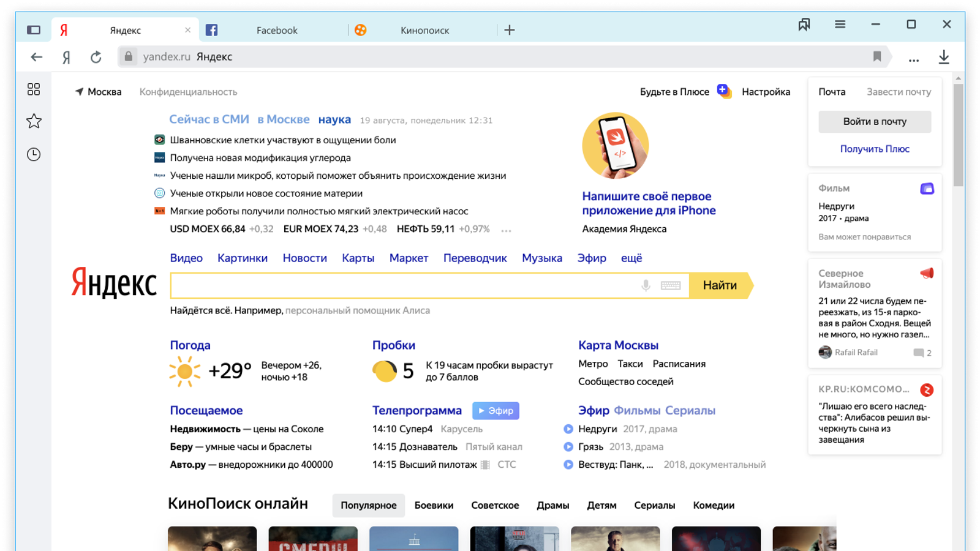Click the Yandex Plus badge icon
This screenshot has width=980, height=551.
[x=724, y=91]
